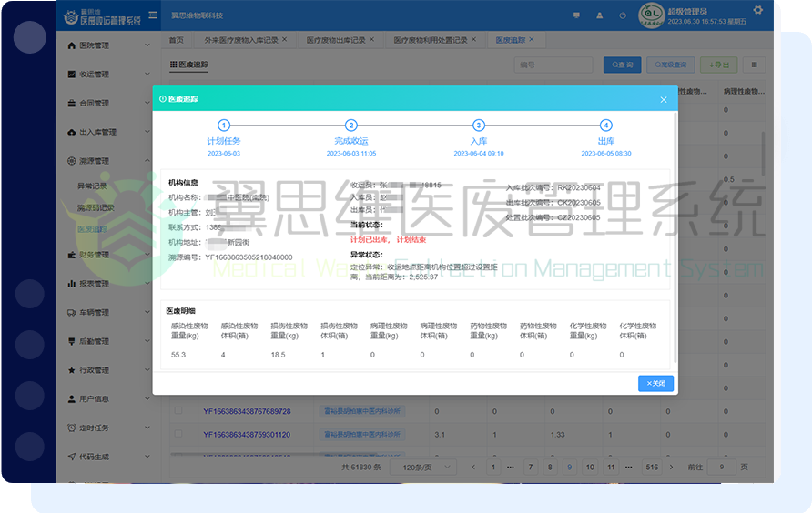
Task: Switch to 外来医疗废物入库记录 tab
Action: coord(240,40)
